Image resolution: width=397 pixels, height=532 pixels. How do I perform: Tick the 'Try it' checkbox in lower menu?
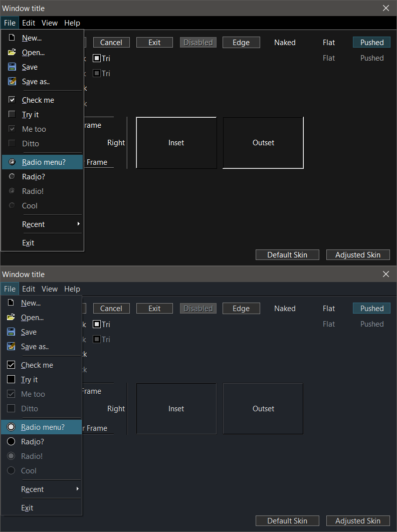11,379
